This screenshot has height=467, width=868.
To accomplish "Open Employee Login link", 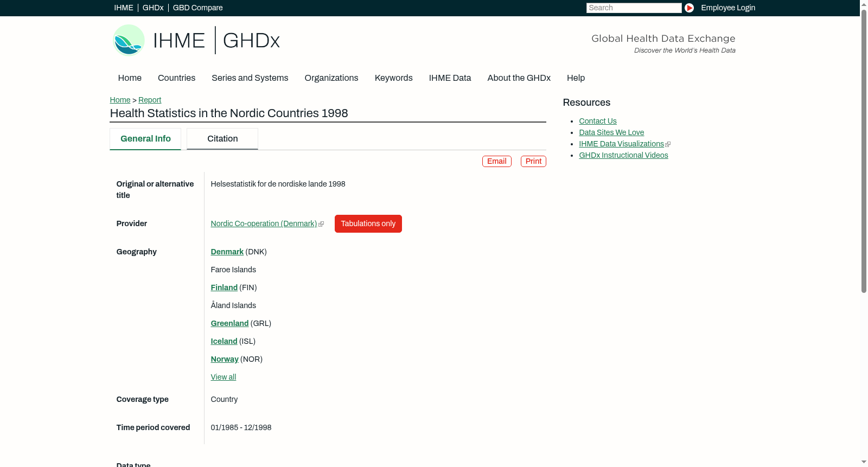I will point(728,8).
